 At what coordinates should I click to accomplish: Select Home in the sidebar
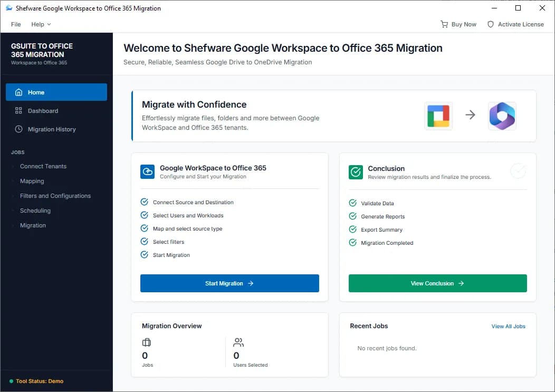click(x=56, y=92)
